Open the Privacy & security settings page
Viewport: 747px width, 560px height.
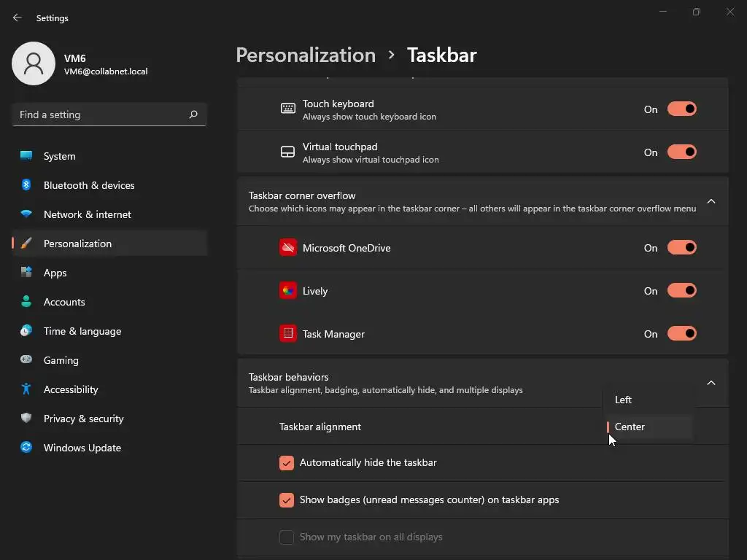point(83,419)
